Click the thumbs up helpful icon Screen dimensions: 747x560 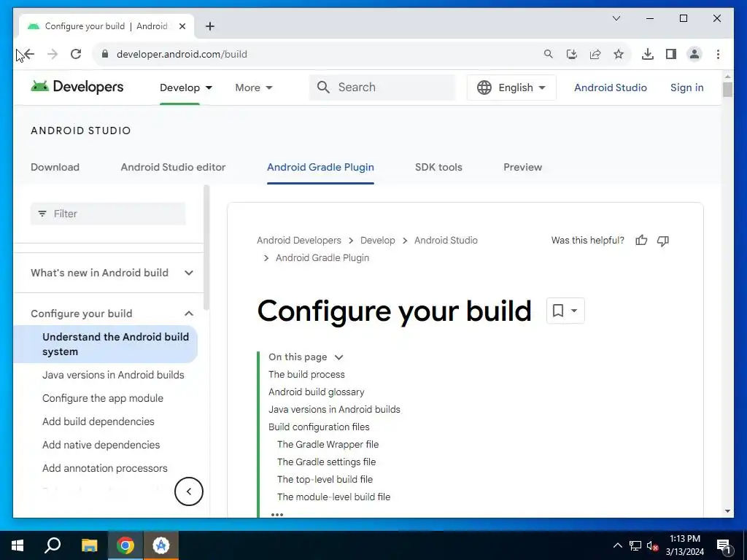641,241
